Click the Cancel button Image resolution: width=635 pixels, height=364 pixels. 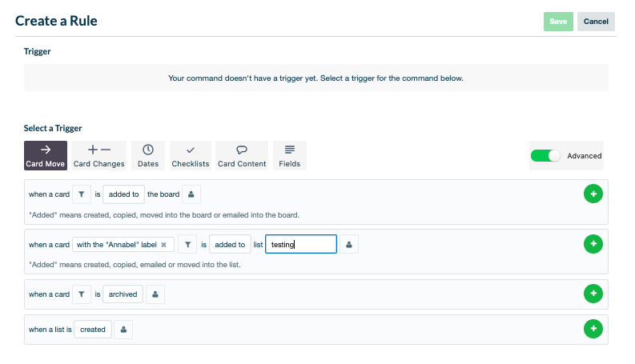(596, 22)
